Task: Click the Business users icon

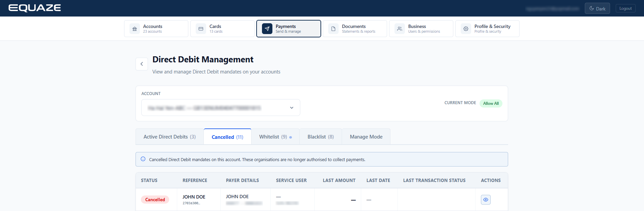Action: [x=400, y=29]
